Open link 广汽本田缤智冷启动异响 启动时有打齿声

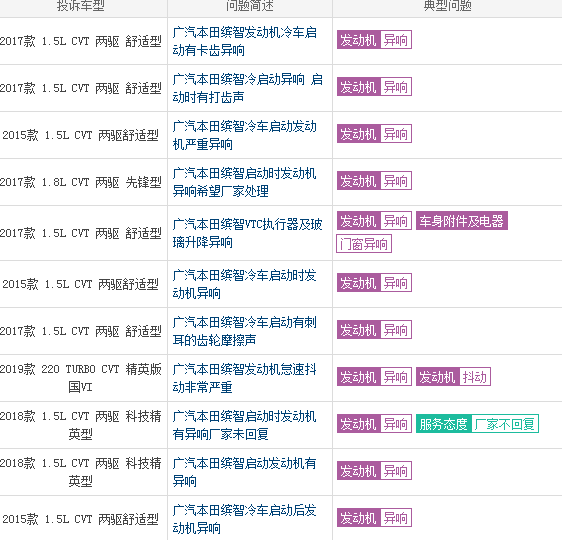(248, 88)
